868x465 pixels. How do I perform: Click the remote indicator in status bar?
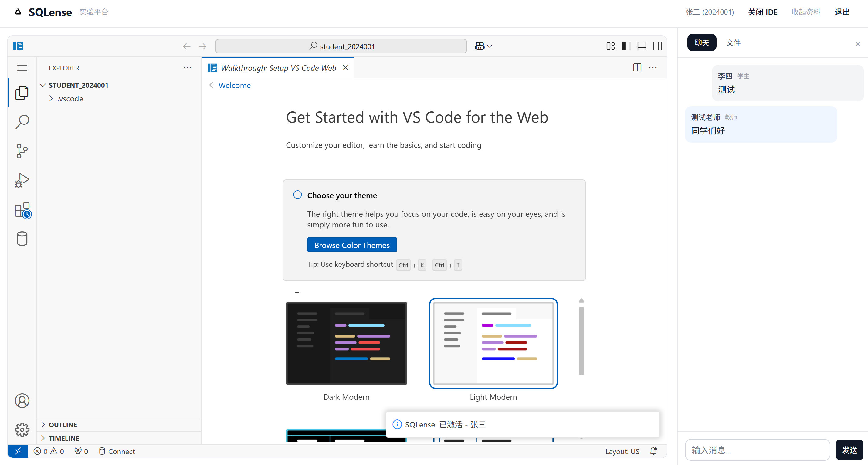coord(18,451)
